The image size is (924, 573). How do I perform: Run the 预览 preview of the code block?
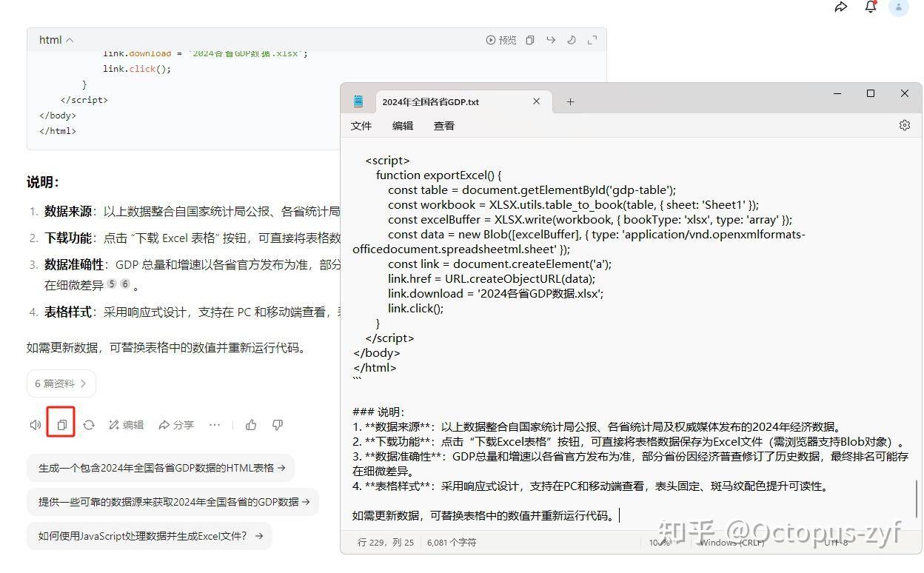501,40
